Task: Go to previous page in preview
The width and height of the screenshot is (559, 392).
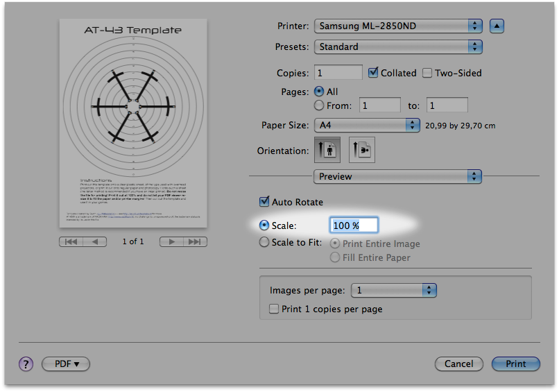Action: (95, 242)
